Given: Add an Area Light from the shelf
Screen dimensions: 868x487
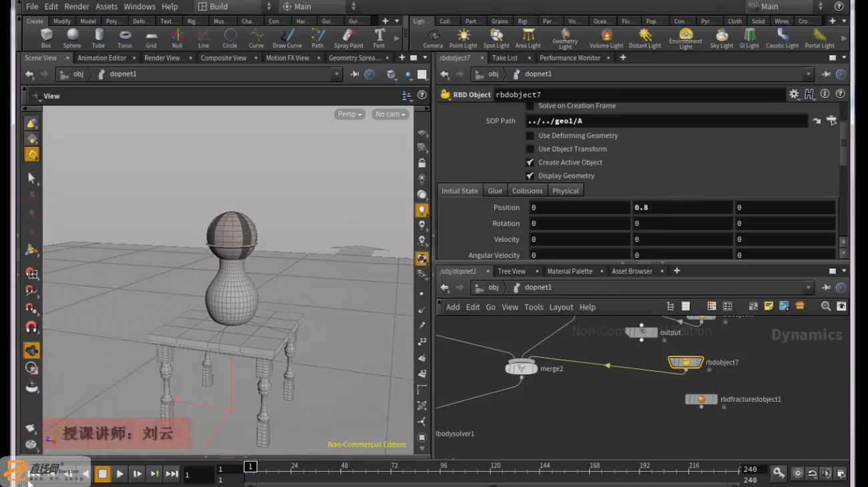Looking at the screenshot, I should pos(528,38).
